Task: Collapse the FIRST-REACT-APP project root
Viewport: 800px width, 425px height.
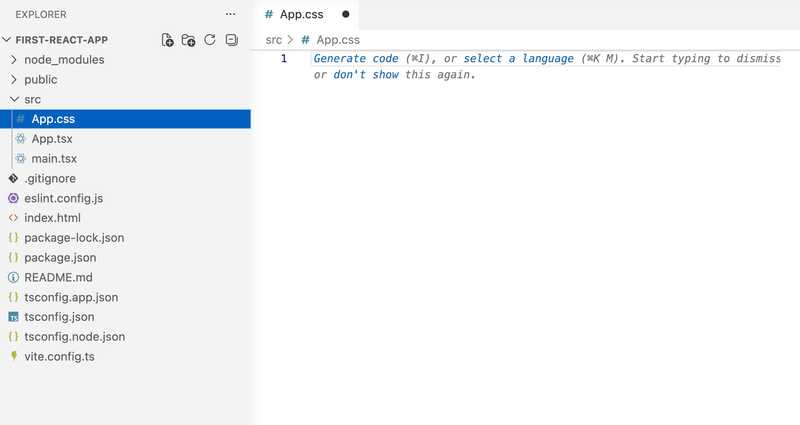Action: tap(7, 40)
